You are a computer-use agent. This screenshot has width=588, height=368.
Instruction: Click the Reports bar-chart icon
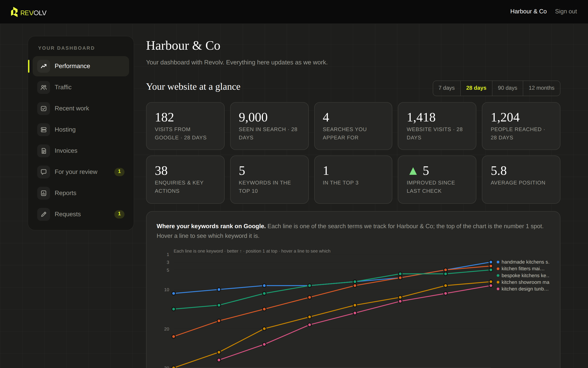coord(44,193)
